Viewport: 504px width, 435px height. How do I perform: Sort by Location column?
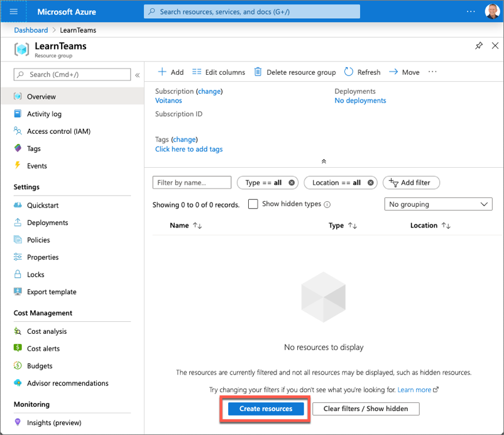tap(430, 226)
